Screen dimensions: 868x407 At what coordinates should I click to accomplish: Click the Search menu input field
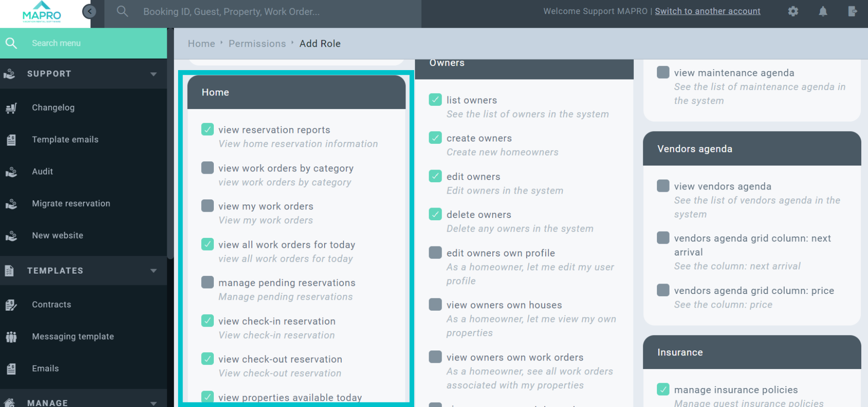pos(90,43)
